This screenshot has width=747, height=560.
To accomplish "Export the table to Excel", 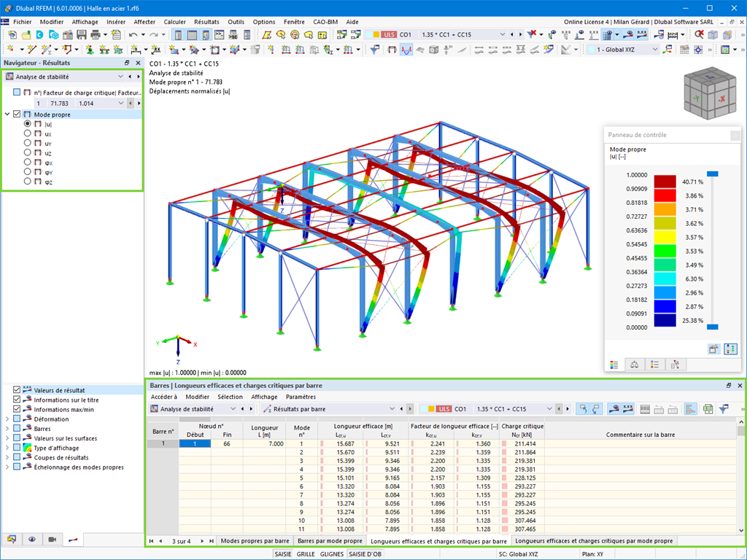I will [708, 409].
